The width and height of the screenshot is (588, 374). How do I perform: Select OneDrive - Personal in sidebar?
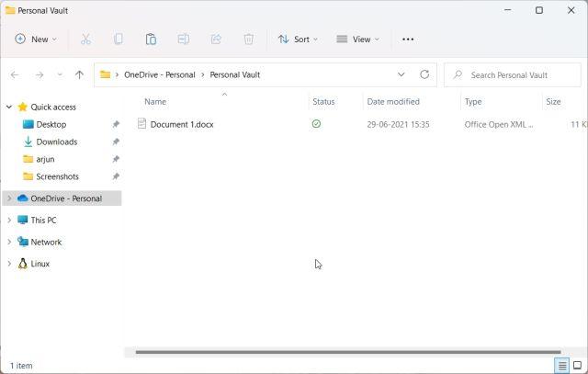point(66,198)
